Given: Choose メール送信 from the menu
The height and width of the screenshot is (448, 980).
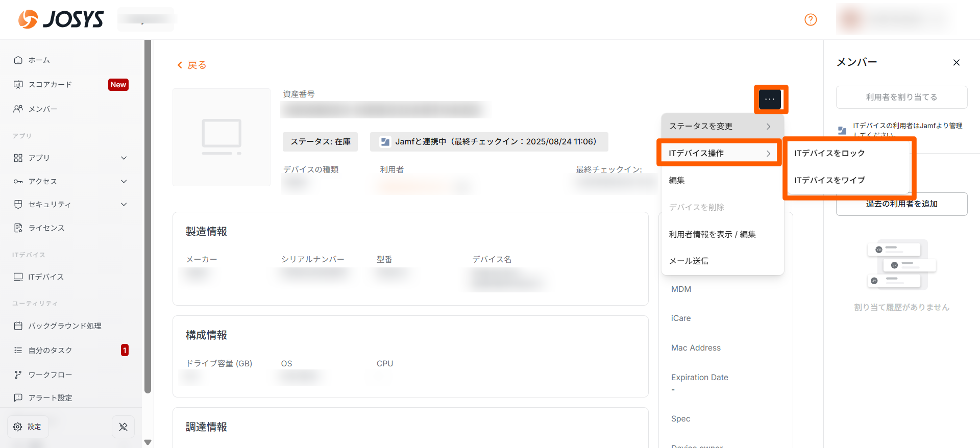Looking at the screenshot, I should [689, 261].
